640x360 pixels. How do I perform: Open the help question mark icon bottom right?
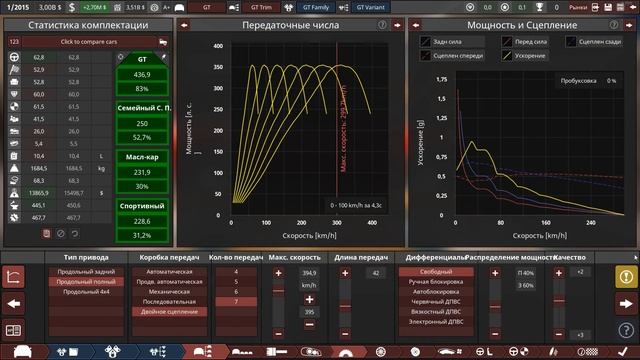click(627, 330)
